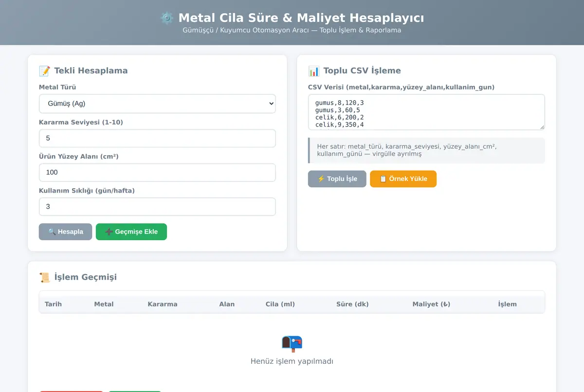Click the Ürün Yüzey Alanı input field

tap(157, 172)
